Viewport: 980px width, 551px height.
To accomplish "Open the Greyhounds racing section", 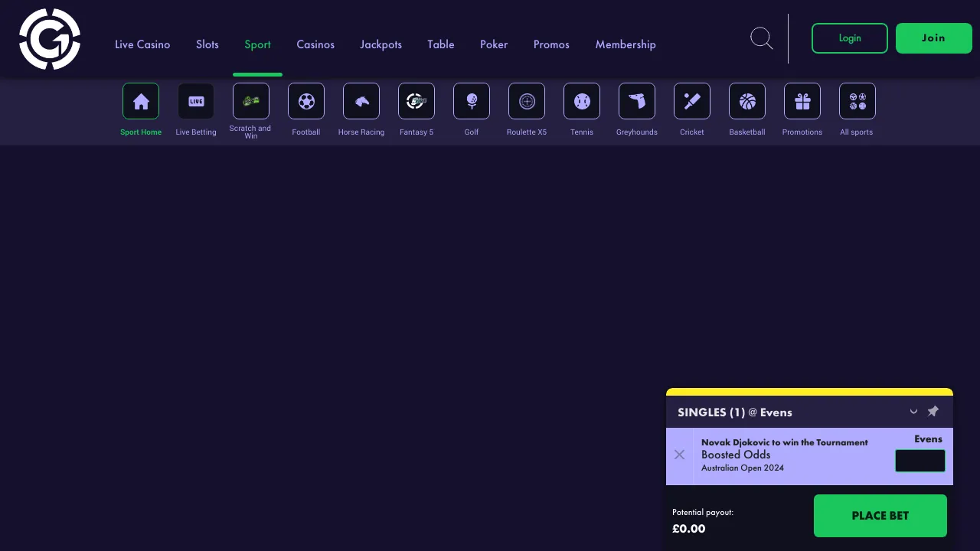I will [637, 101].
